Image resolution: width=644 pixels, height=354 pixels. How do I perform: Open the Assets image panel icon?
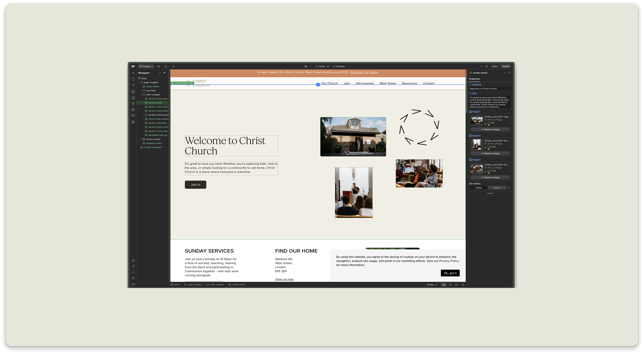click(x=133, y=109)
